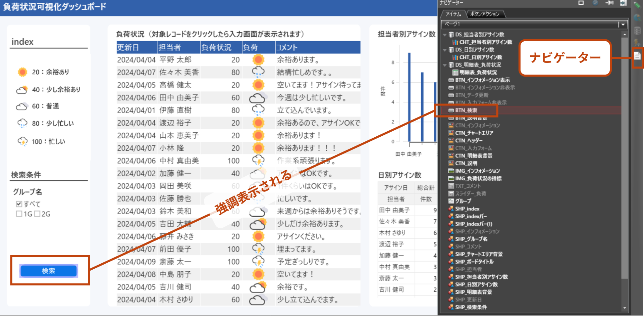
Task: Check the 2G group checkbox
Action: [37, 214]
